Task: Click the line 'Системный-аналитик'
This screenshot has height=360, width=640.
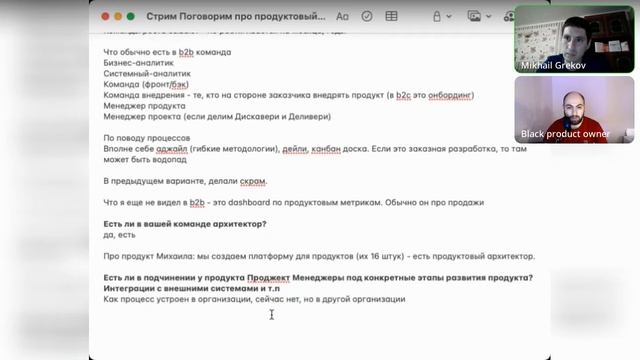Action: point(147,73)
